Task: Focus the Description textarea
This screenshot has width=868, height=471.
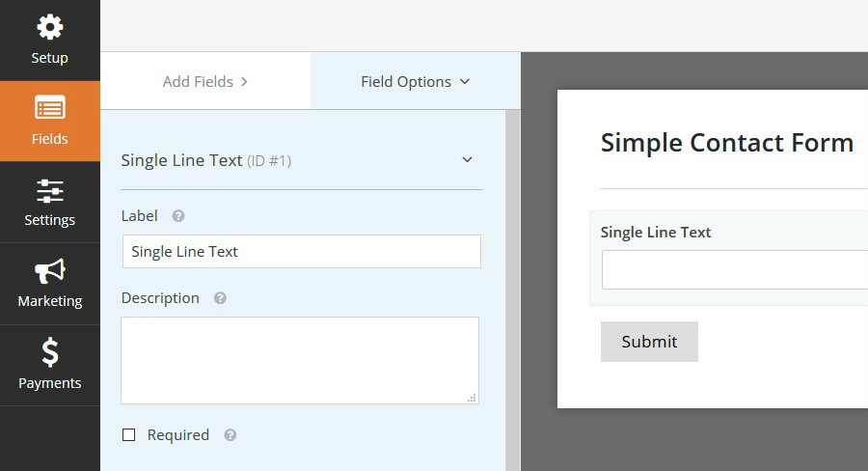Action: (x=300, y=360)
